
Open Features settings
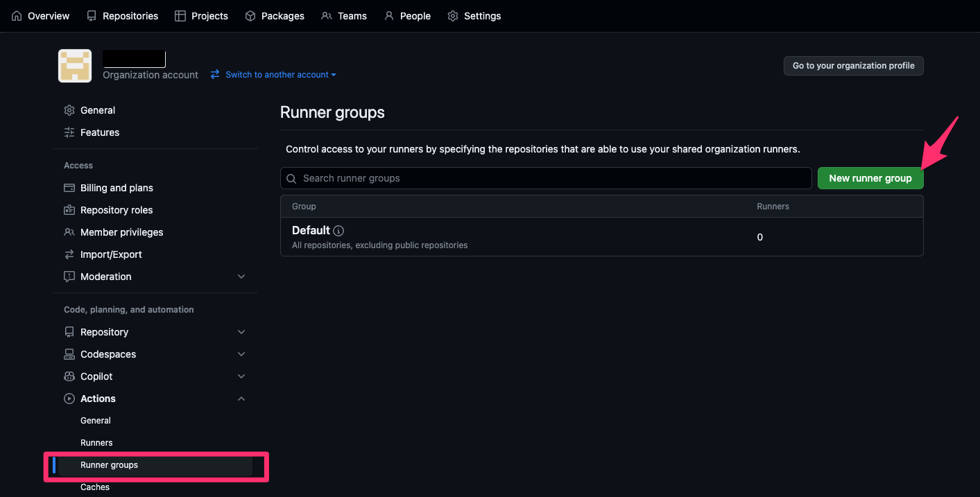[100, 132]
